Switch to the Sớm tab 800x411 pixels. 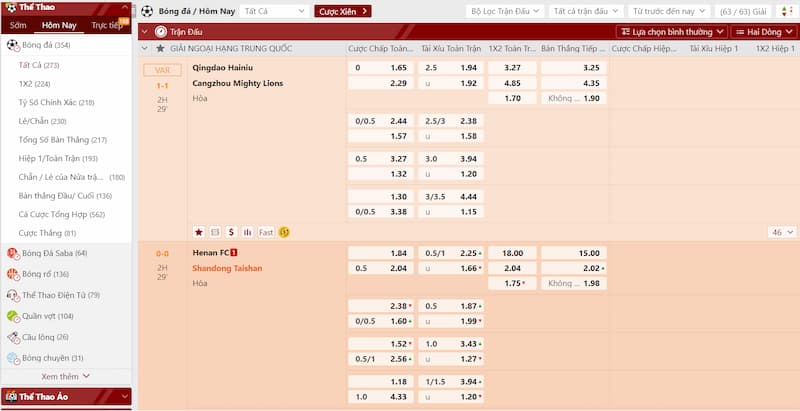coord(18,25)
